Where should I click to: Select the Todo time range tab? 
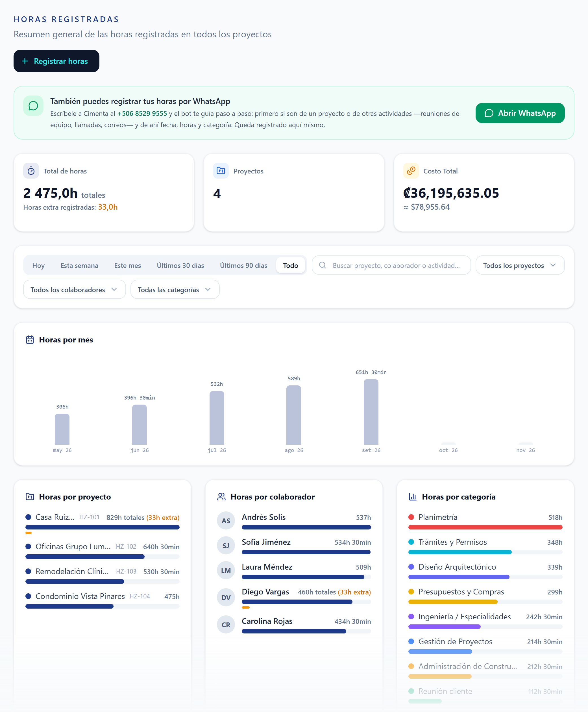coord(290,265)
